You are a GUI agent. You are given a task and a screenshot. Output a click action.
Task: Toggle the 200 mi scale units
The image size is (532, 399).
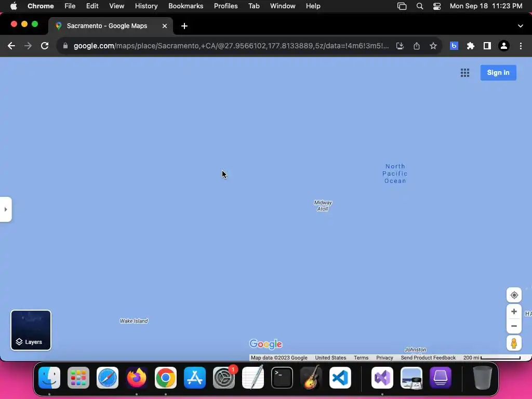pyautogui.click(x=491, y=357)
